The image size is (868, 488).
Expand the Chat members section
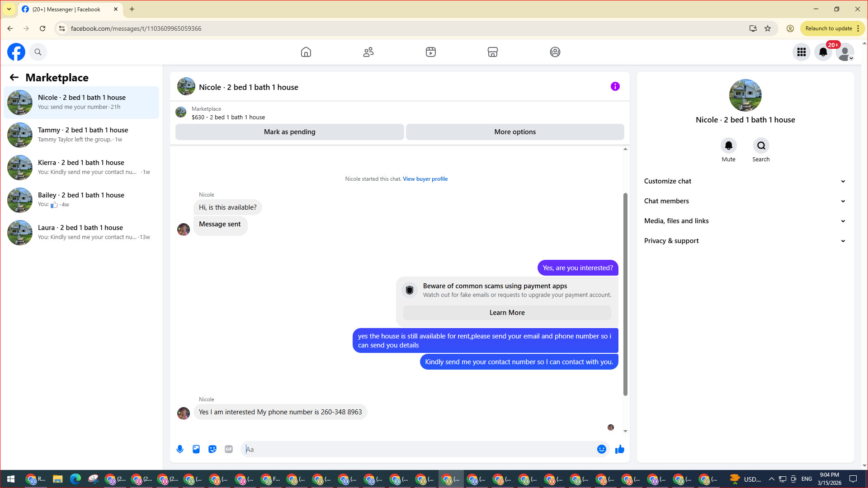pyautogui.click(x=745, y=201)
